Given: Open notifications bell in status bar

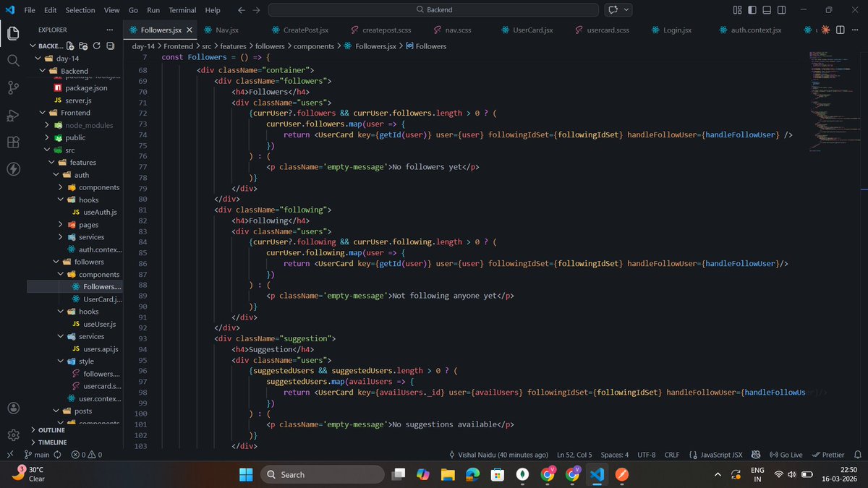Looking at the screenshot, I should (x=857, y=455).
